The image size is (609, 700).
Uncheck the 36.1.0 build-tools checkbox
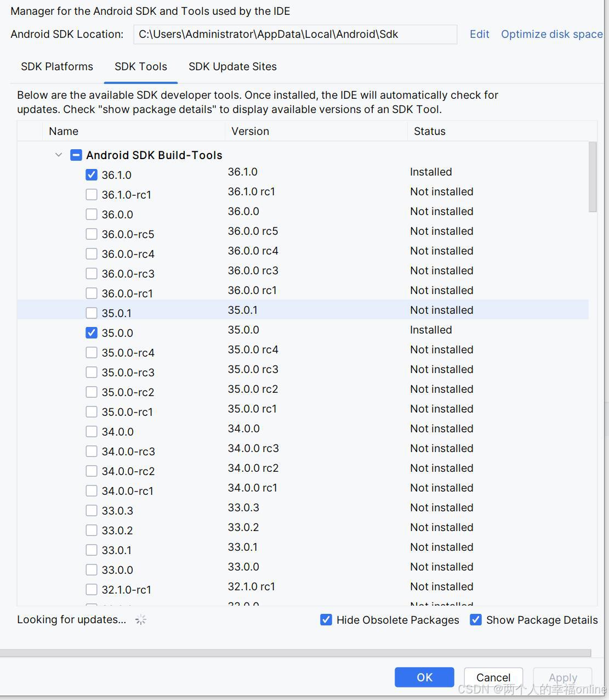pos(92,175)
